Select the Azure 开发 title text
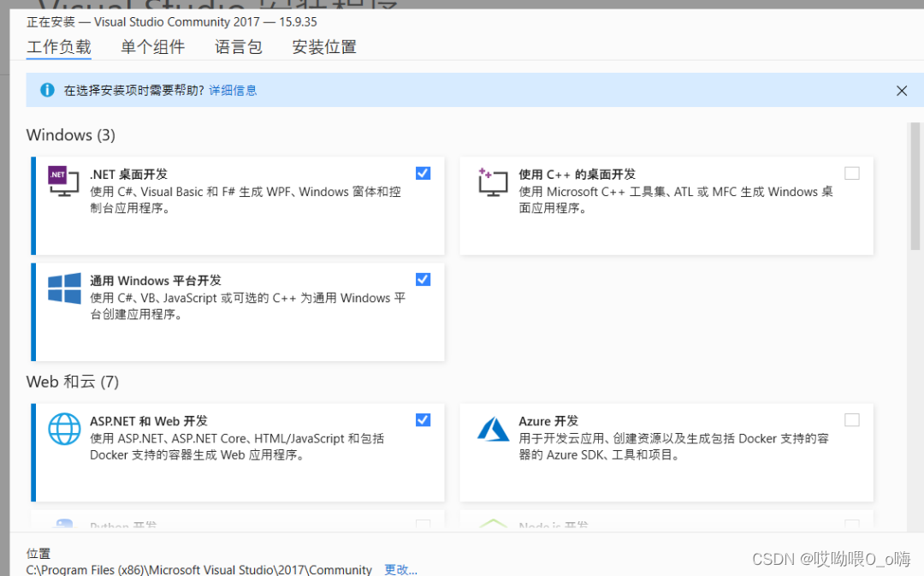Viewport: 924px width, 576px height. (x=548, y=421)
